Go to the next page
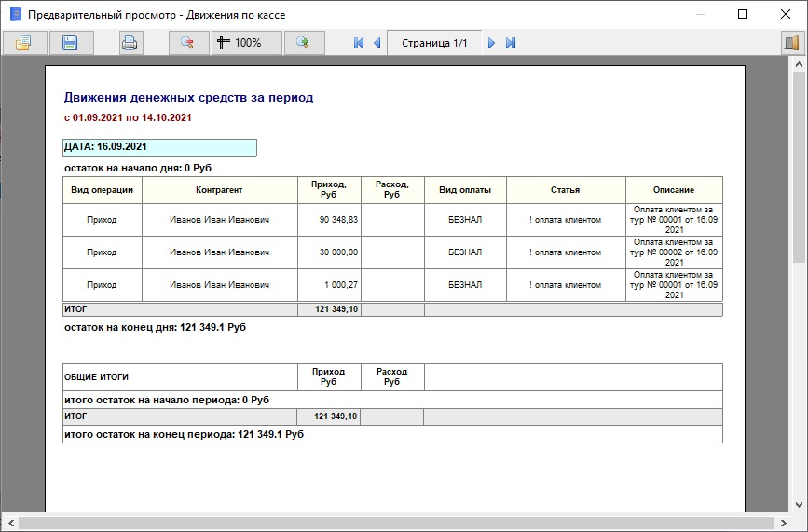The image size is (808, 532). [492, 43]
